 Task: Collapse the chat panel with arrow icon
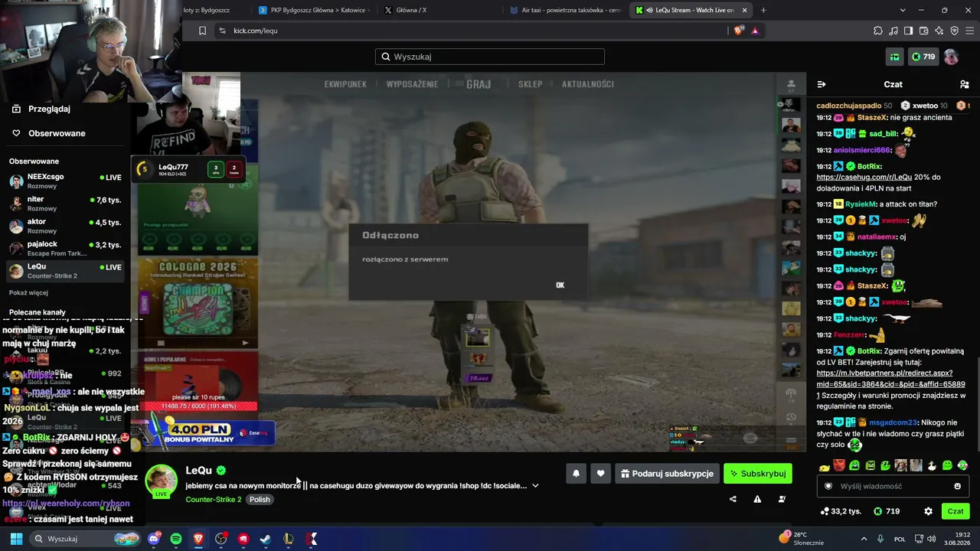pyautogui.click(x=822, y=84)
